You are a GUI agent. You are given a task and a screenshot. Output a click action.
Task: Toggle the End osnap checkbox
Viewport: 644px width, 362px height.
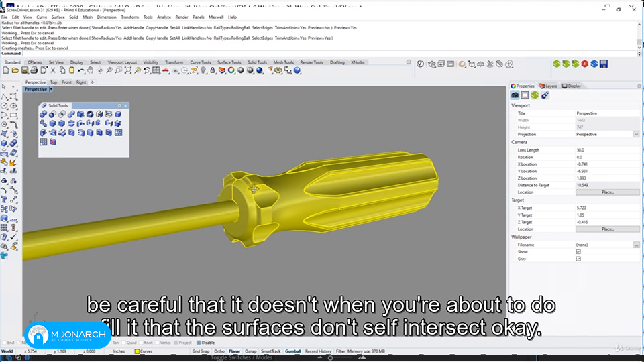click(x=4, y=343)
